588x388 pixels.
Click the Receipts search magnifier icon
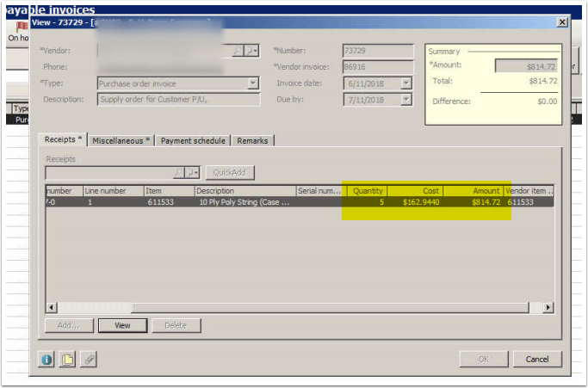[179, 172]
